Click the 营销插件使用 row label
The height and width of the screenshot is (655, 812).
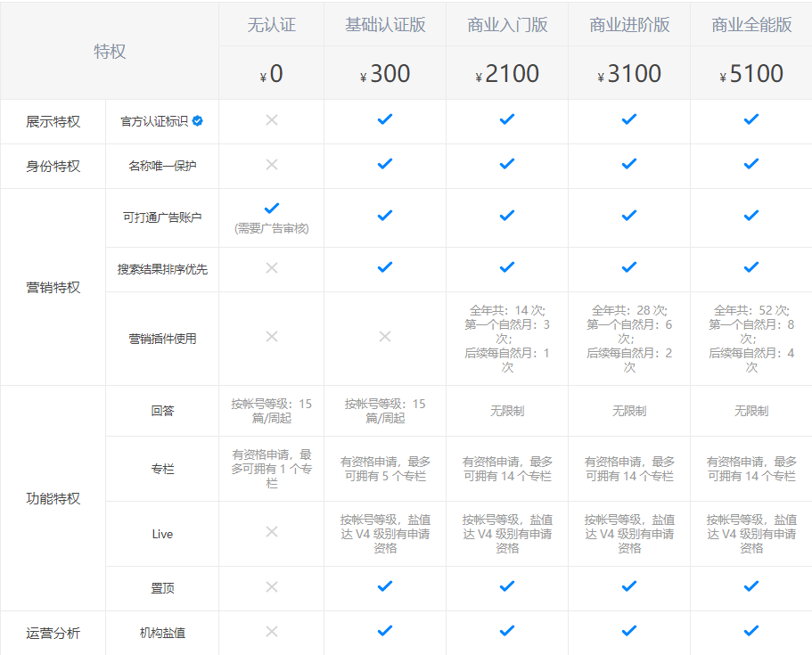point(162,339)
